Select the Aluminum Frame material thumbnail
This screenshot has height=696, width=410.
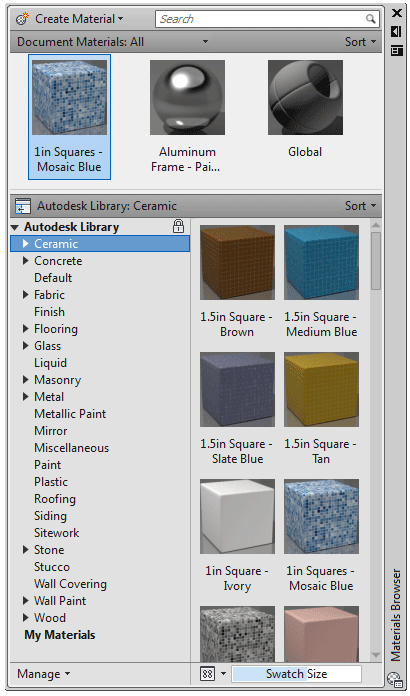[187, 98]
